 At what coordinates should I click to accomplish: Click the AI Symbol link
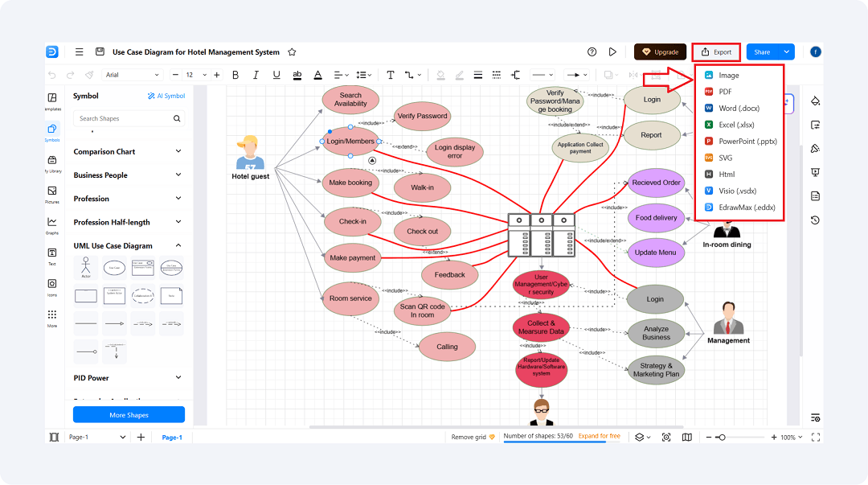click(166, 96)
